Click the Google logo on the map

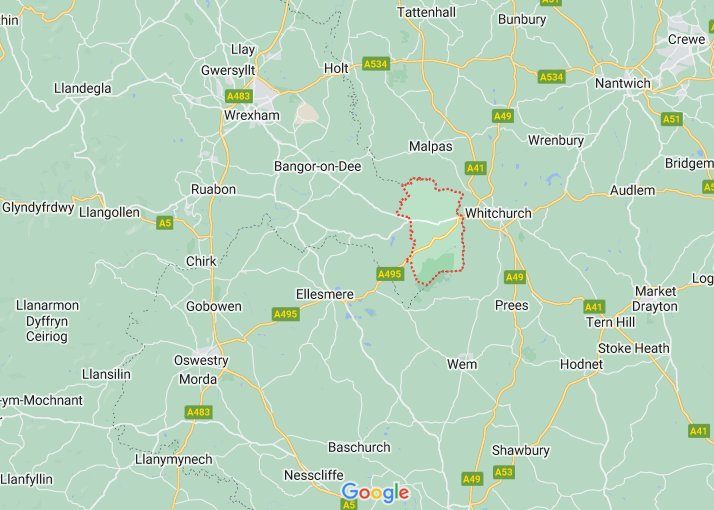[375, 492]
